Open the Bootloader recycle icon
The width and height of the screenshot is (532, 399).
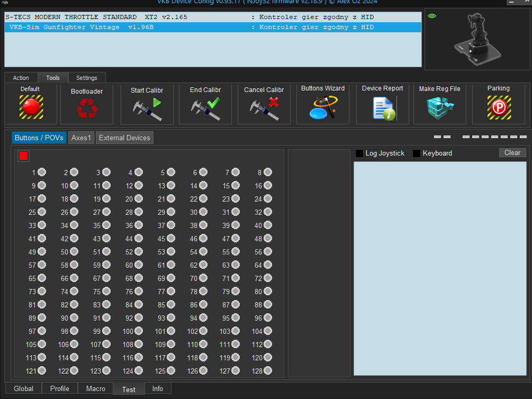coord(87,108)
